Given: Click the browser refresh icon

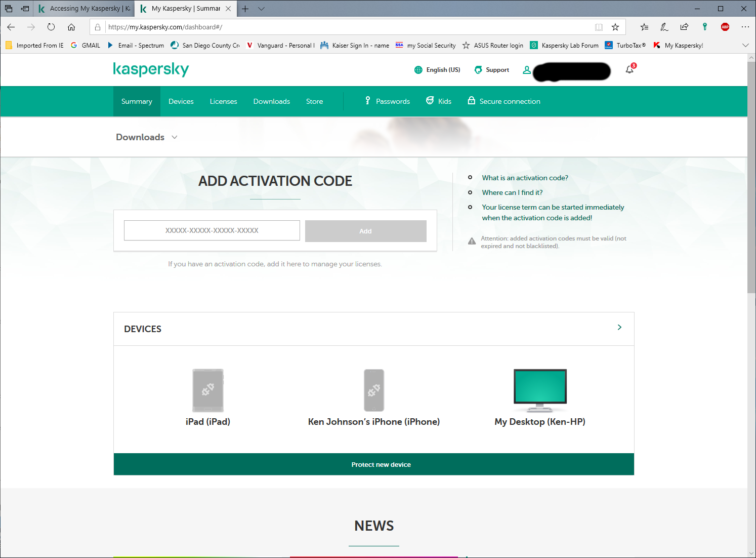Looking at the screenshot, I should pyautogui.click(x=51, y=27).
